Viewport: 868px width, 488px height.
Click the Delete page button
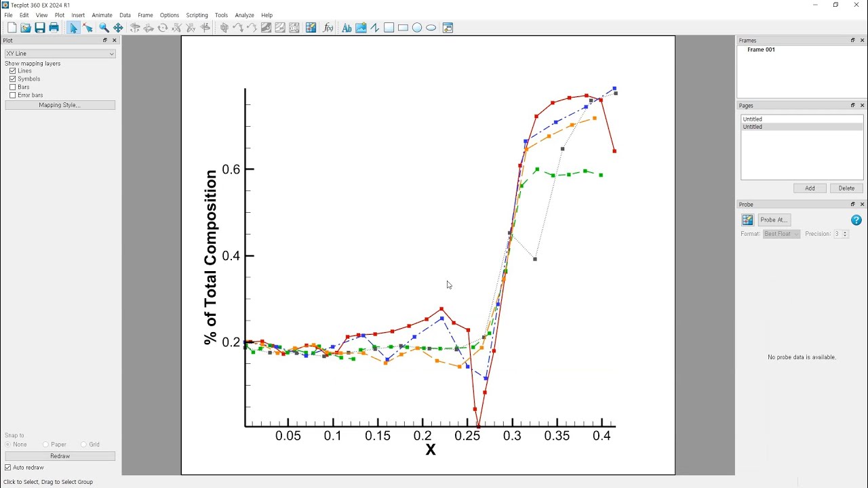click(x=846, y=188)
